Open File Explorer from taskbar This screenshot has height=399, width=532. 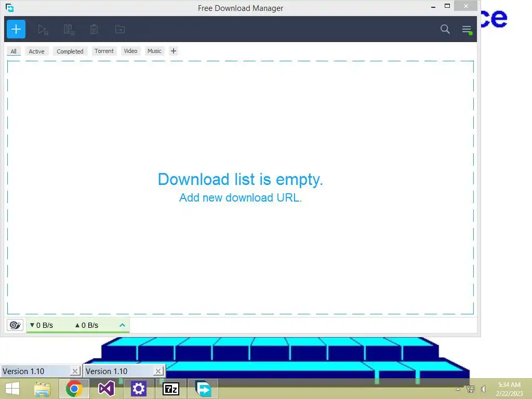pos(42,389)
